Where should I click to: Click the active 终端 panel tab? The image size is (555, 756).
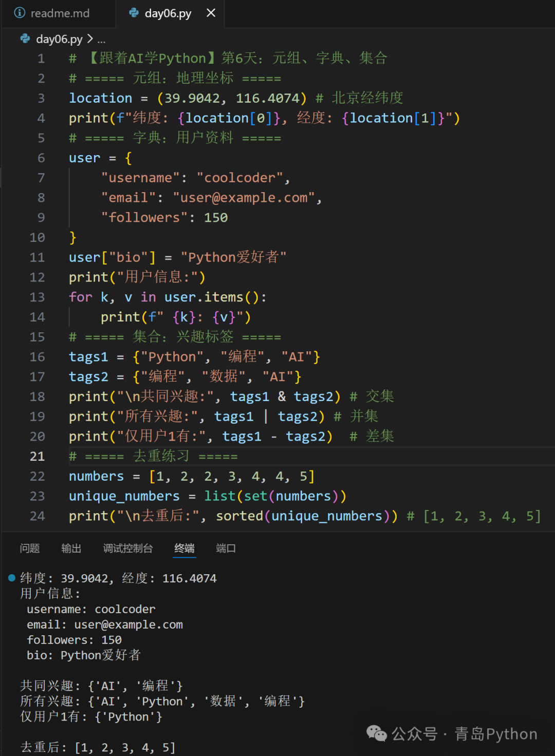[x=184, y=548]
